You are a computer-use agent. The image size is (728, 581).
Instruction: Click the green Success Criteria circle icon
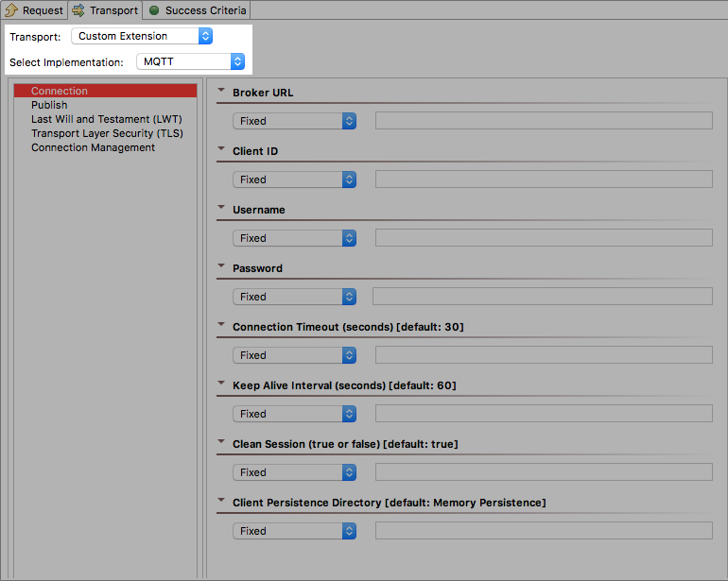(x=154, y=10)
